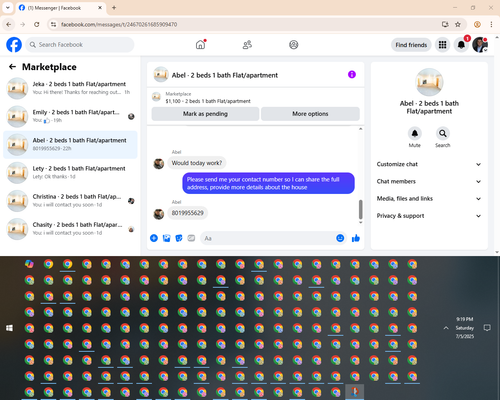Select the Abel conversation in the list
The image size is (500, 400).
tap(70, 144)
